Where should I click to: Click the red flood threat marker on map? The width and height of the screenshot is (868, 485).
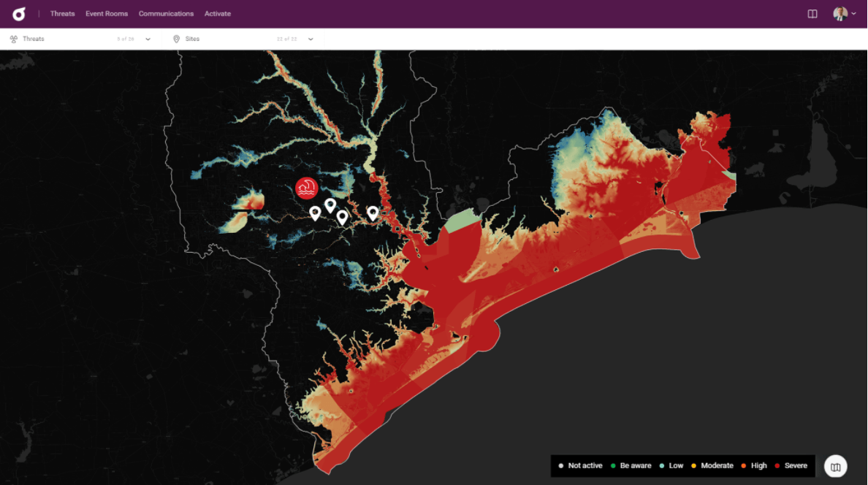pyautogui.click(x=306, y=188)
